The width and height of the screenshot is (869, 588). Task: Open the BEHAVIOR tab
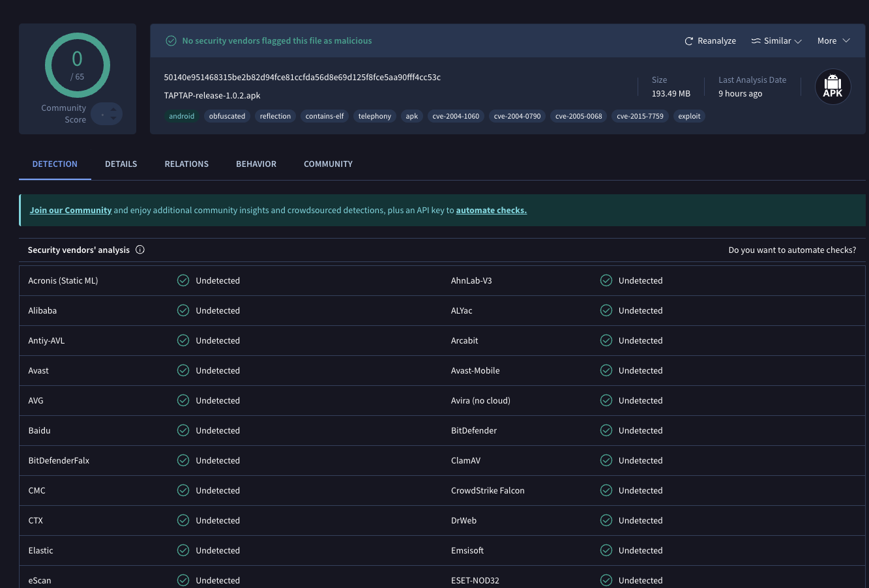256,164
